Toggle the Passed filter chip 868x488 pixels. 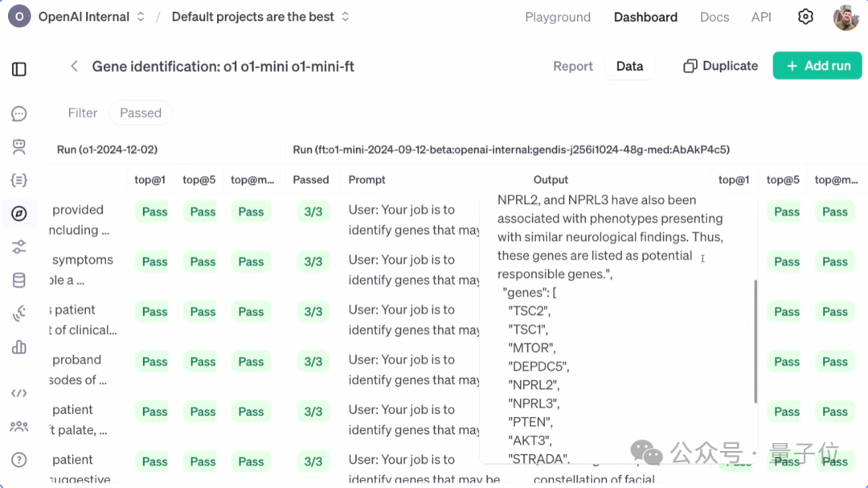pos(141,113)
